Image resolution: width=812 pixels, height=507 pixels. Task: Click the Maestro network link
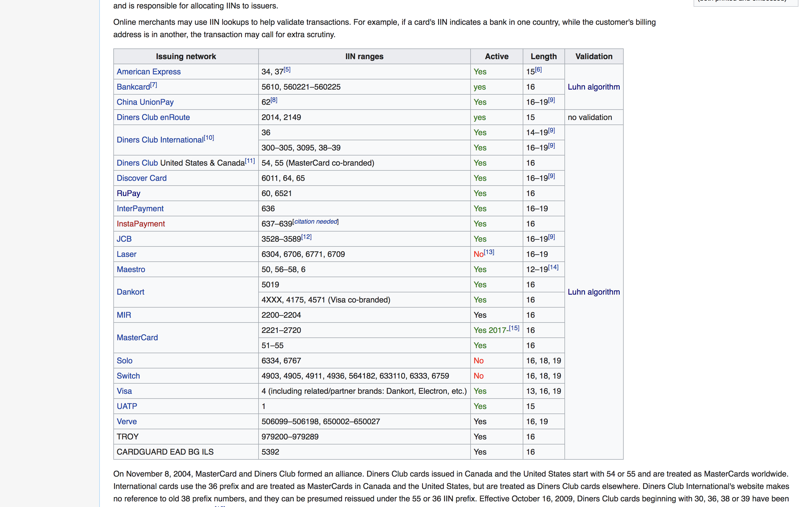130,269
